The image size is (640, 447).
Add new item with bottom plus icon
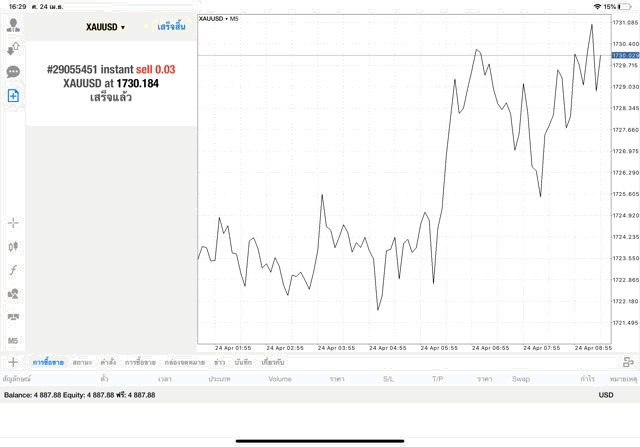pyautogui.click(x=13, y=362)
